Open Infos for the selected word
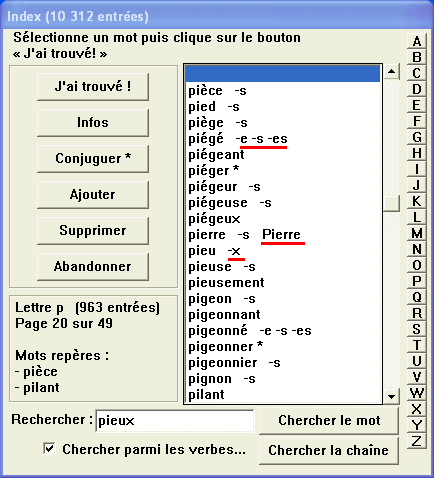The width and height of the screenshot is (434, 478). (93, 123)
